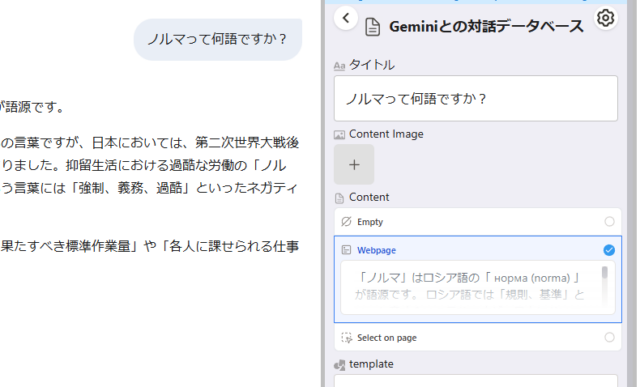This screenshot has height=387, width=640.
Task: Select the Empty radio button
Action: (609, 221)
